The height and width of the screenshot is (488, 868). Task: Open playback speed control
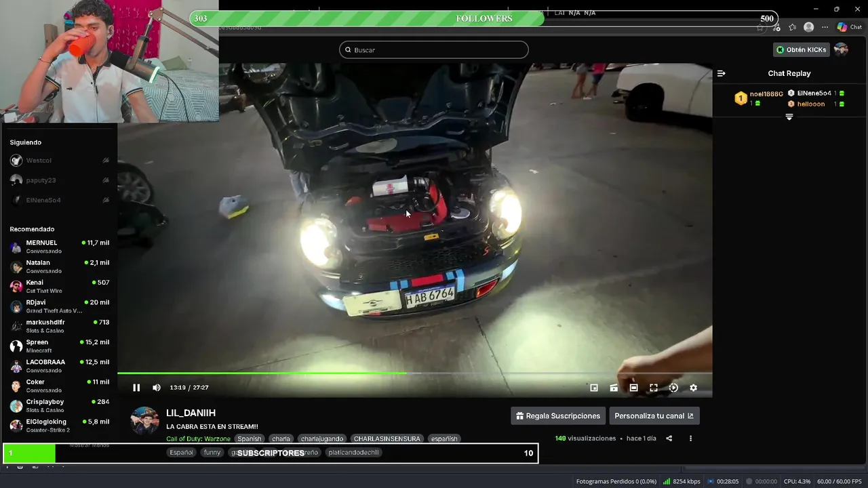(673, 388)
